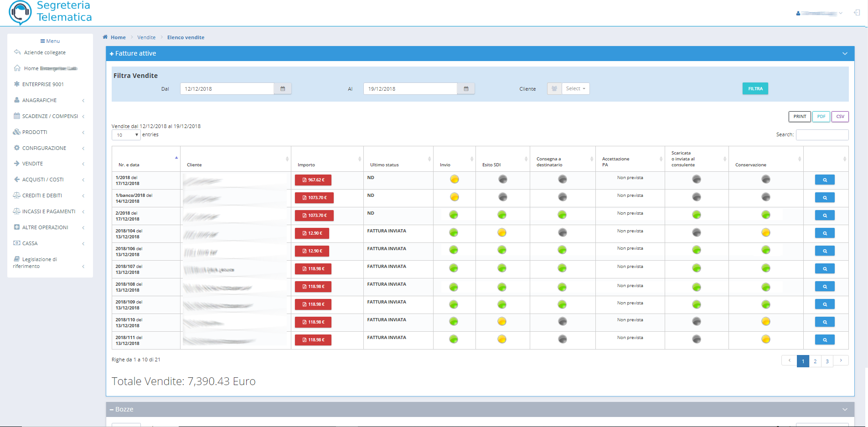Open the Cliente Select dropdown

click(575, 88)
